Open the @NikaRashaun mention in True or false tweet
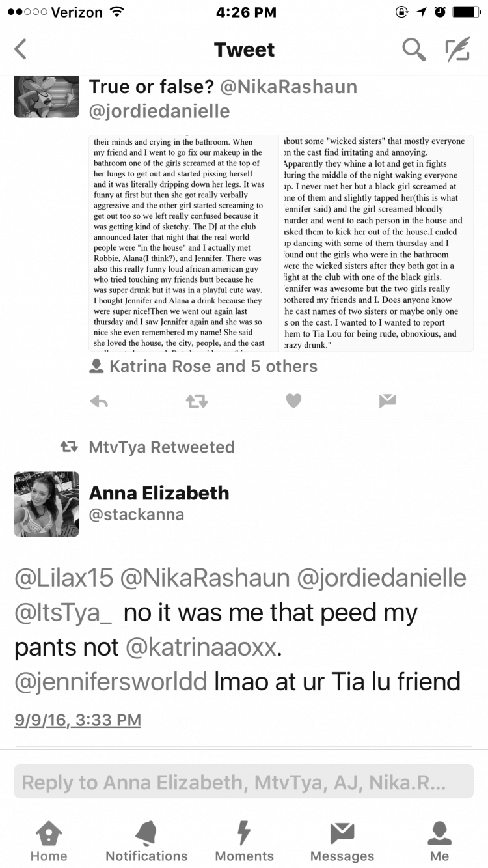The height and width of the screenshot is (868, 488). click(x=289, y=87)
